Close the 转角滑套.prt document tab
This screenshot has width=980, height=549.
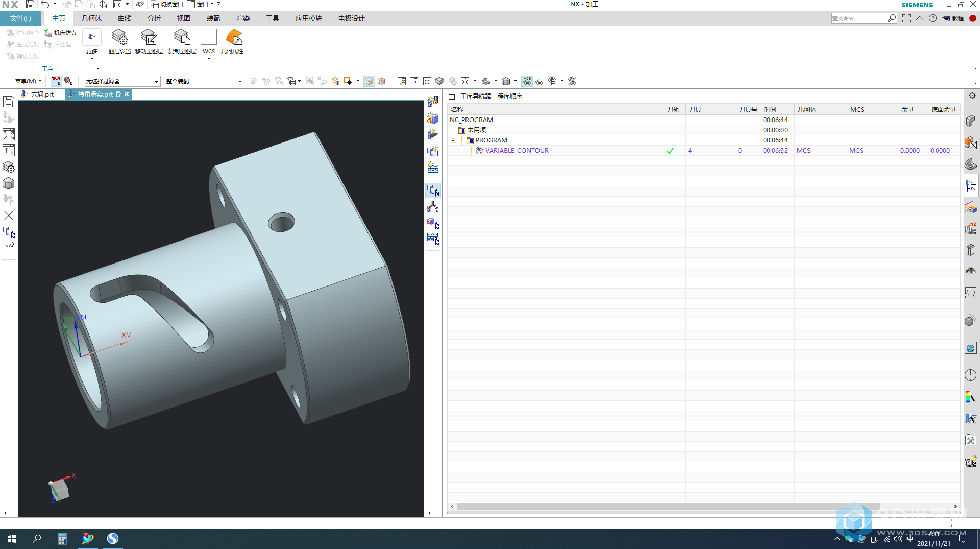click(127, 94)
